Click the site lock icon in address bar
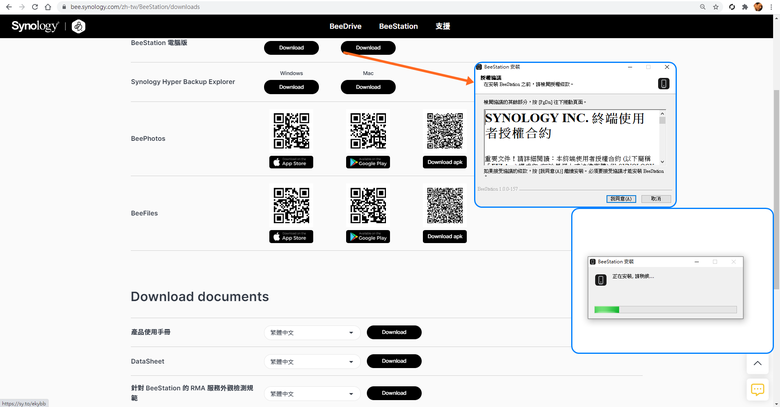Screen dimensions: 780x407 (x=64, y=7)
